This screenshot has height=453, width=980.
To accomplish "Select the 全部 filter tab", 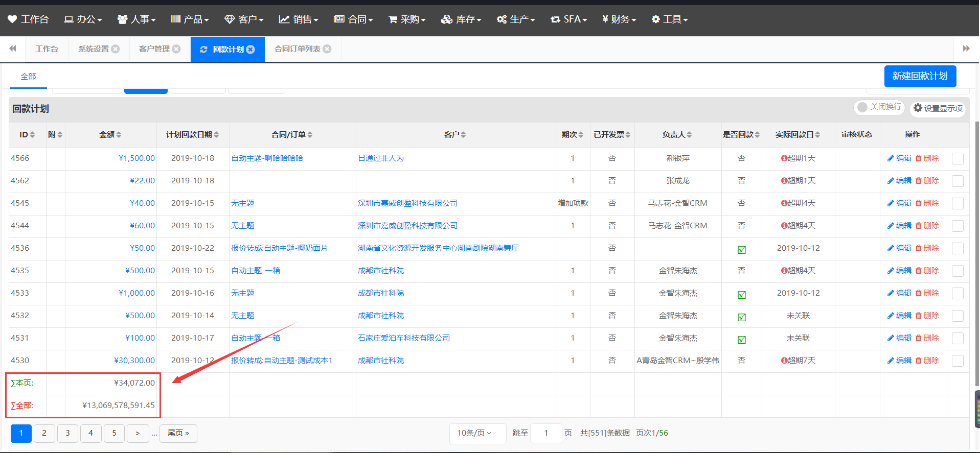I will [x=28, y=76].
